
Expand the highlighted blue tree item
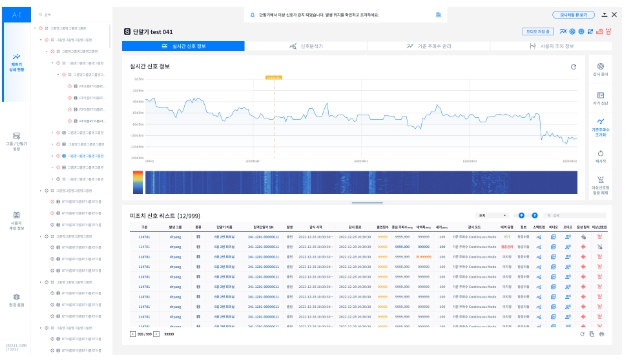[52, 156]
